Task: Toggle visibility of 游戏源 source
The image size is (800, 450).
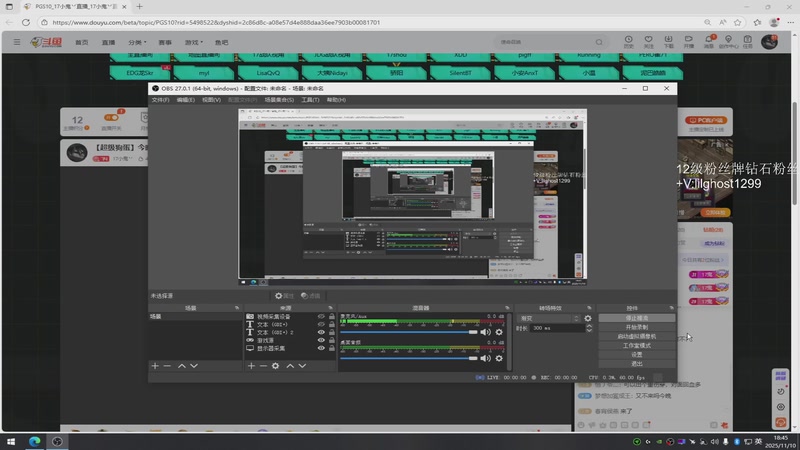Action: pyautogui.click(x=321, y=340)
